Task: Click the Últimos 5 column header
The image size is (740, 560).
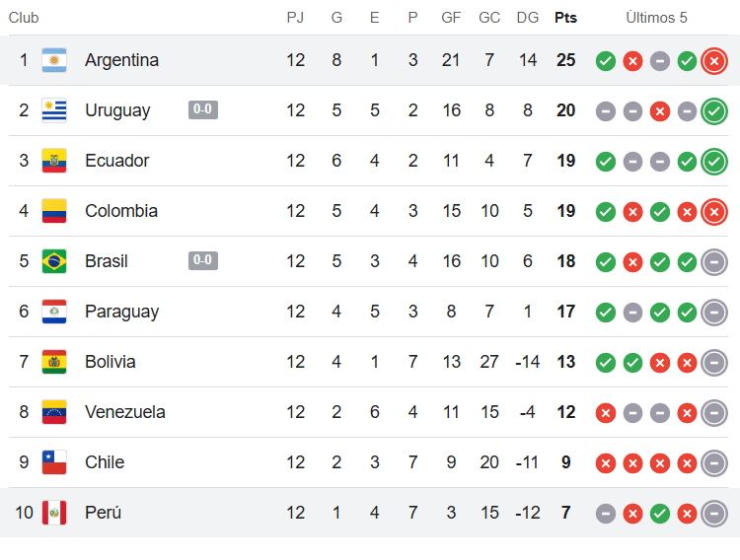Action: [656, 18]
